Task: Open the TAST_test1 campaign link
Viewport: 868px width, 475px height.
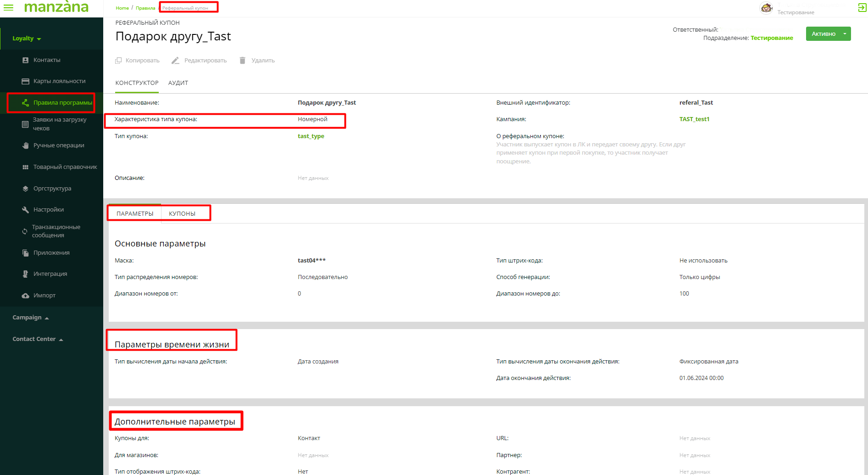Action: (x=694, y=119)
